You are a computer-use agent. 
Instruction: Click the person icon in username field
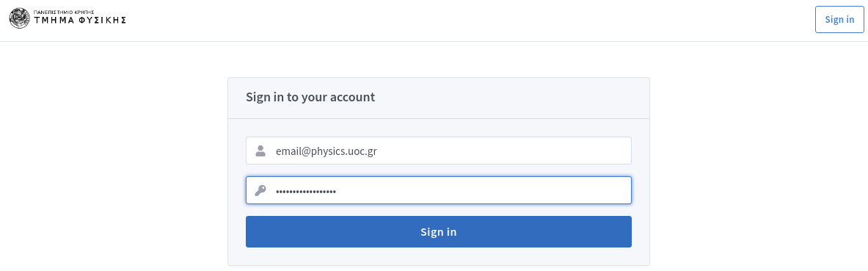[260, 151]
